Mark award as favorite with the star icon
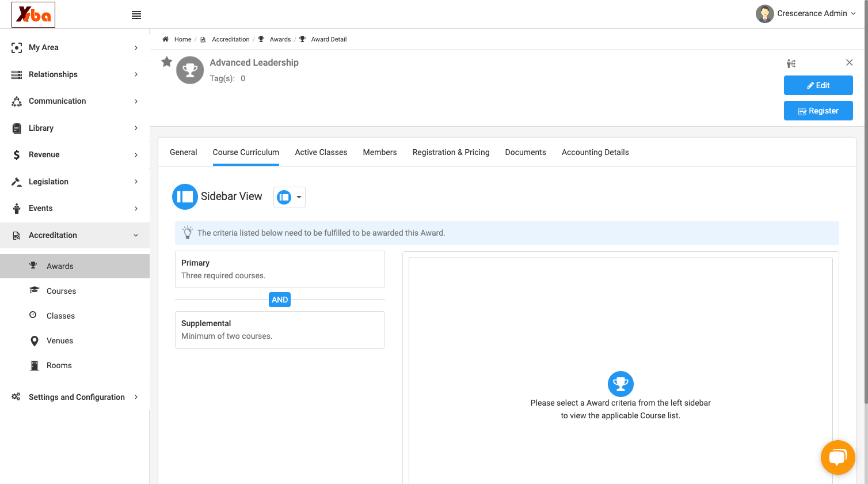Screen dimensions: 868x484 pos(167,62)
